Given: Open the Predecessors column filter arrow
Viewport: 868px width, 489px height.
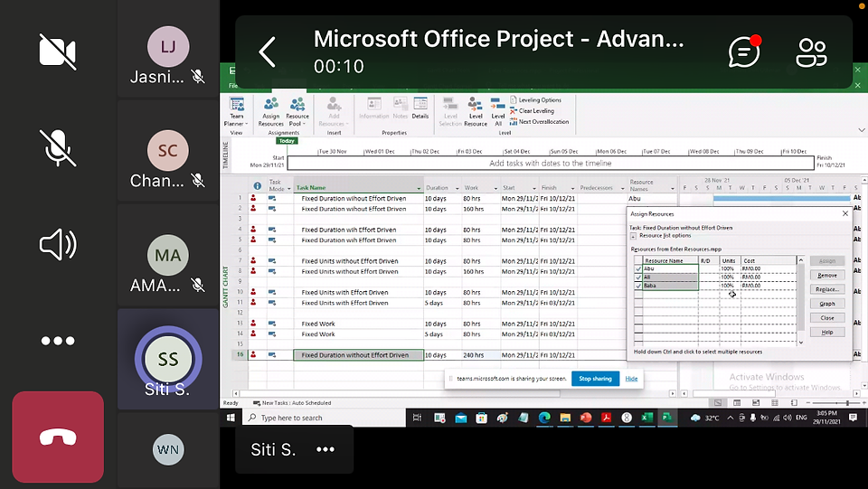Looking at the screenshot, I should tap(622, 188).
